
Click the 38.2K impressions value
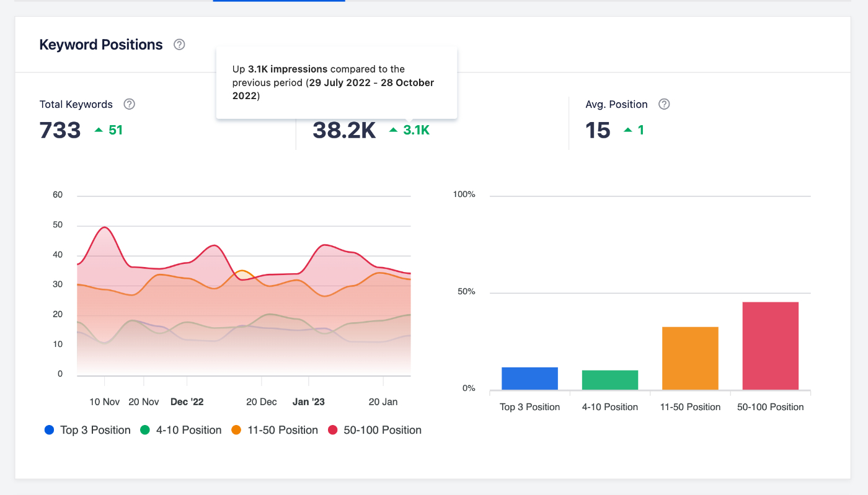pos(344,130)
